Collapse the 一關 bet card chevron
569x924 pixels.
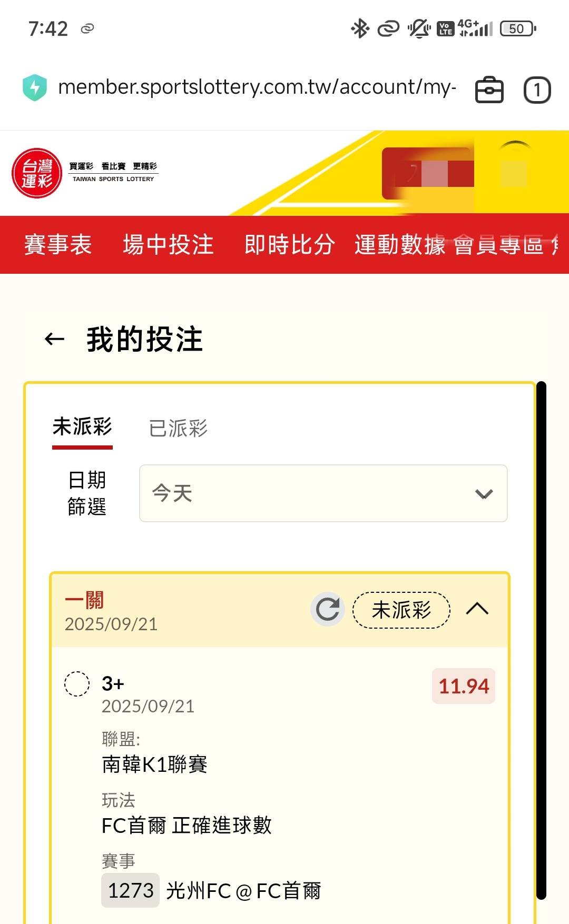pos(477,609)
